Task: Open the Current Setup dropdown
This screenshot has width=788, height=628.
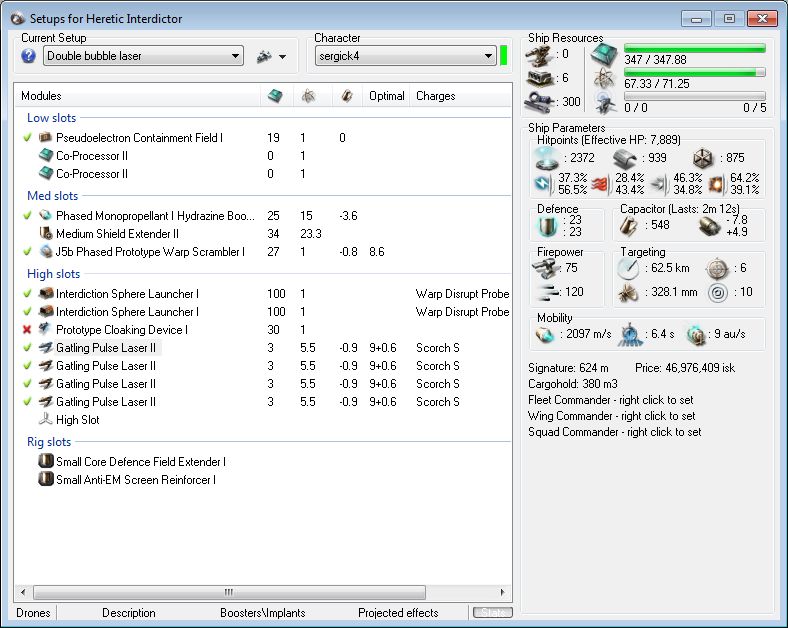Action: pos(144,56)
